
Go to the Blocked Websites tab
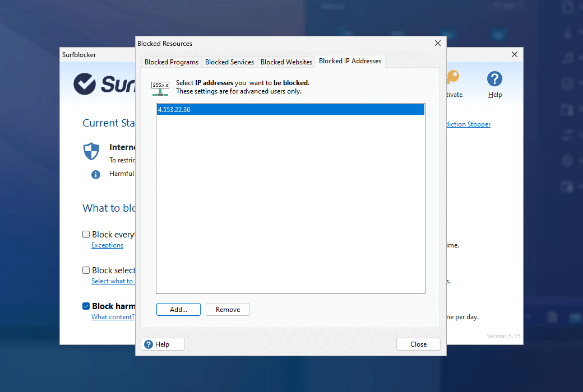(x=286, y=62)
